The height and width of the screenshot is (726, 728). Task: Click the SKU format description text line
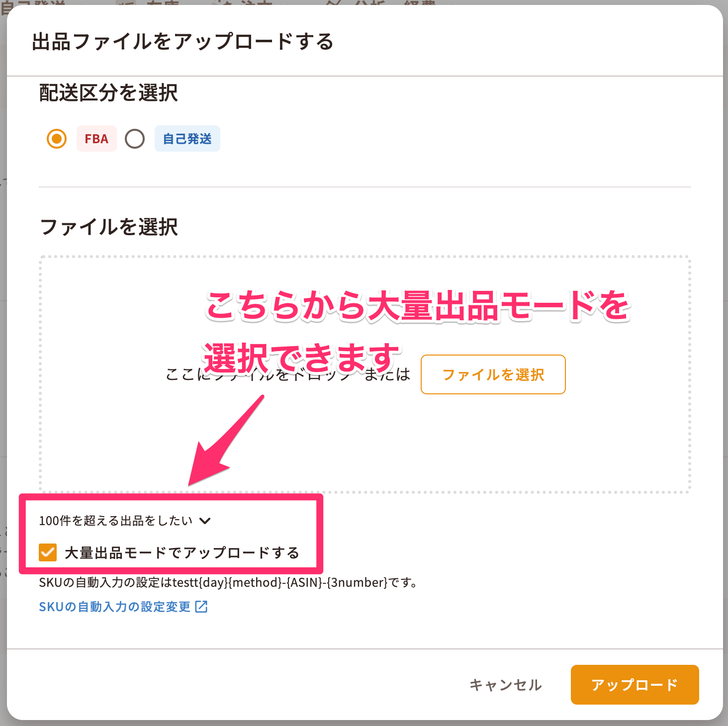228,582
